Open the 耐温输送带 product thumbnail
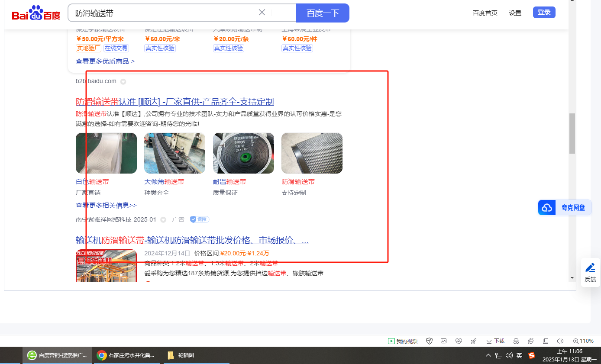The height and width of the screenshot is (364, 601). pyautogui.click(x=243, y=153)
